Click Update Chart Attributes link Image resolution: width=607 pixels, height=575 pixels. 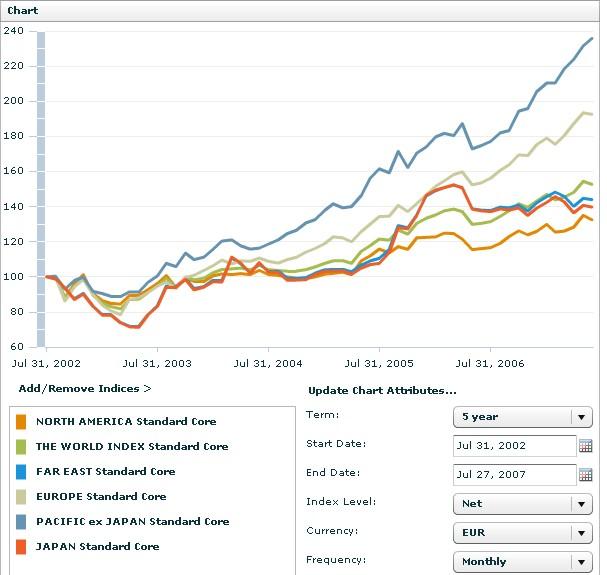[x=381, y=390]
